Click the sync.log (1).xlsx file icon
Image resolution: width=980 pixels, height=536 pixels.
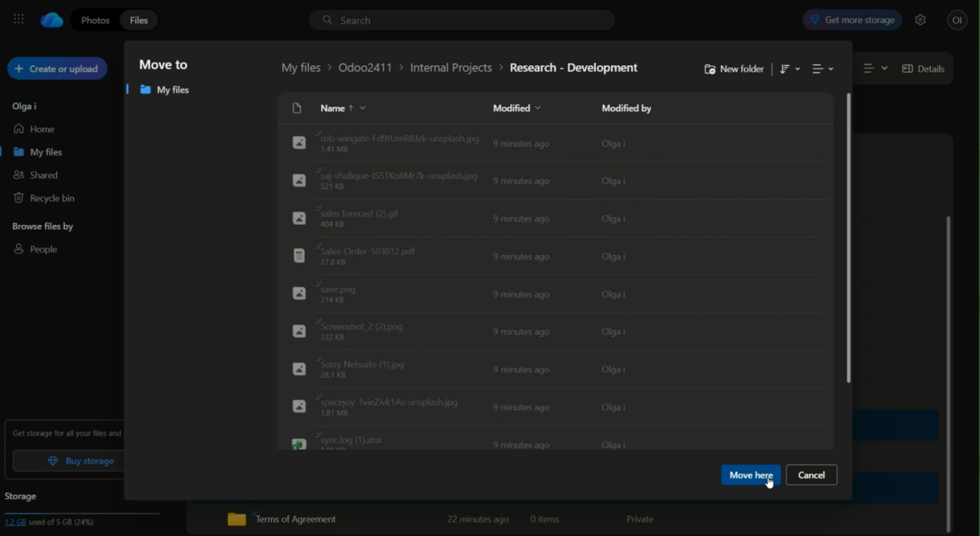(x=300, y=444)
